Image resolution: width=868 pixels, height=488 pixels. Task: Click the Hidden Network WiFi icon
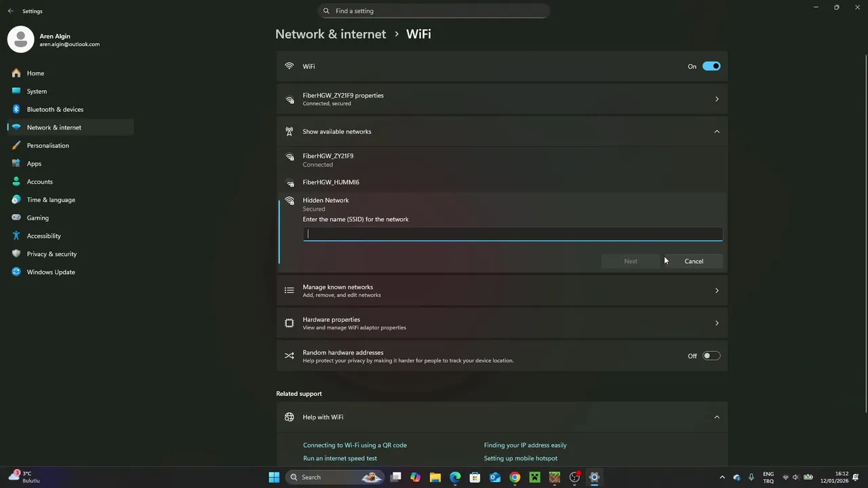[x=290, y=201]
